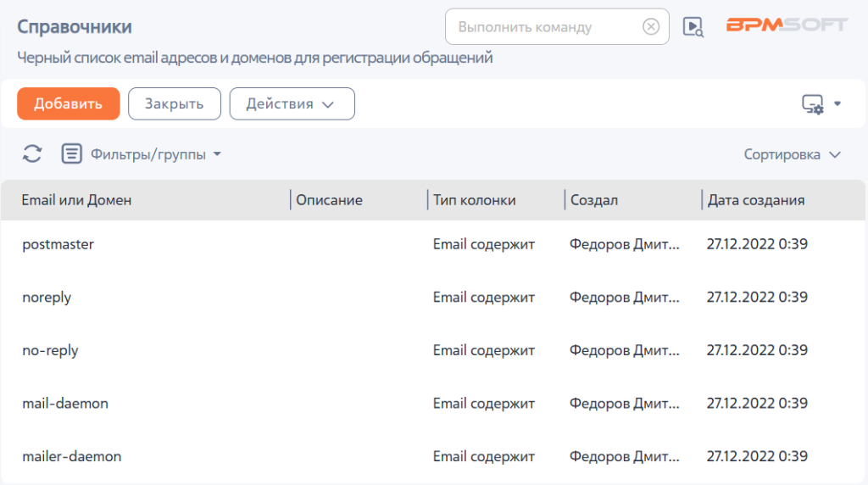Viewport: 868px width, 485px height.
Task: Click the BPMSoft logo
Action: click(x=787, y=25)
